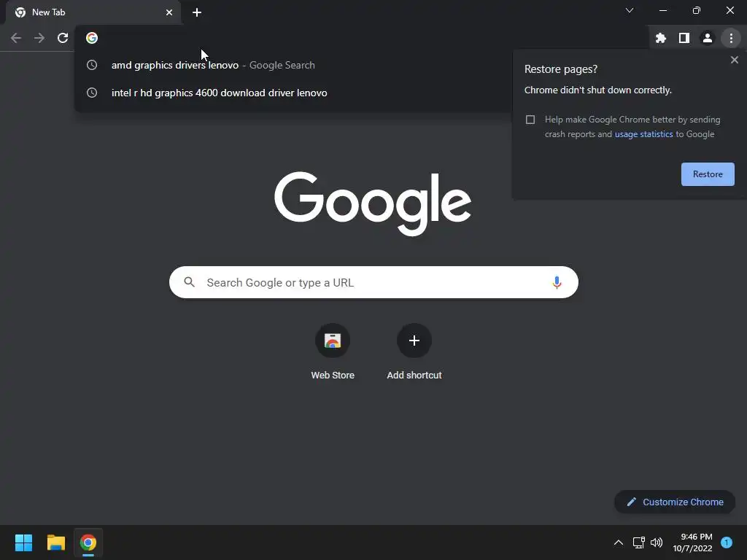747x560 pixels.
Task: Click the Restore button
Action: [x=708, y=174]
